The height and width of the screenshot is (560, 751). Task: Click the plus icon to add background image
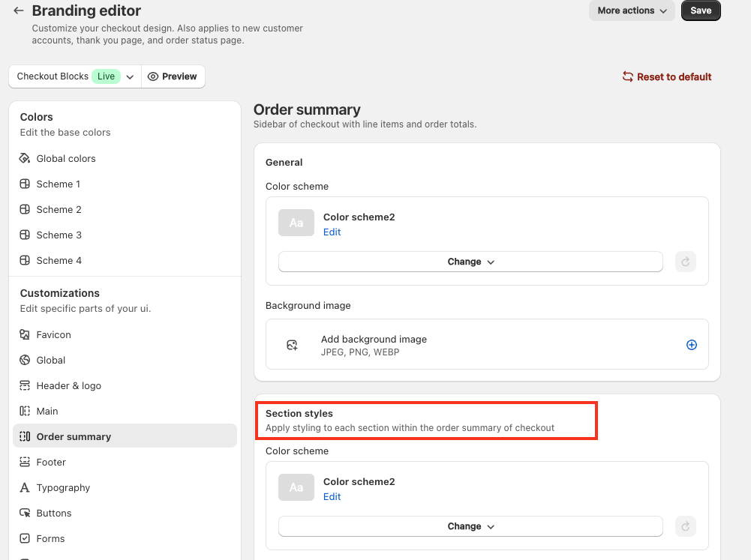click(x=692, y=345)
